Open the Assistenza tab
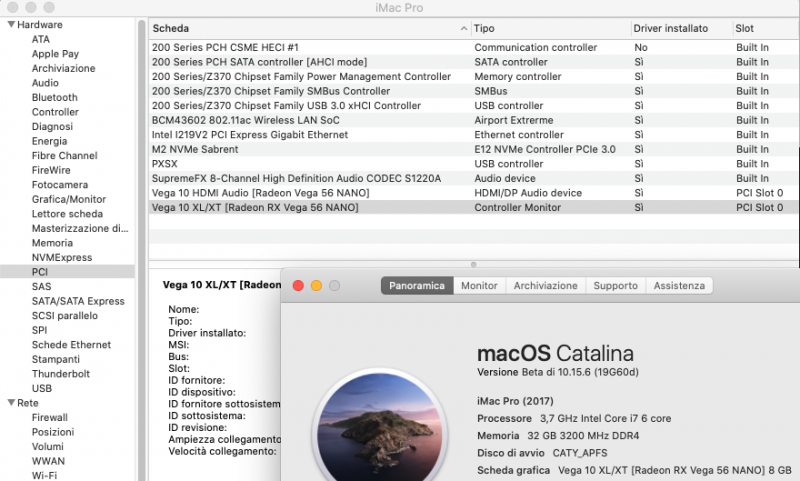Viewport: 800px width, 481px height. point(679,286)
